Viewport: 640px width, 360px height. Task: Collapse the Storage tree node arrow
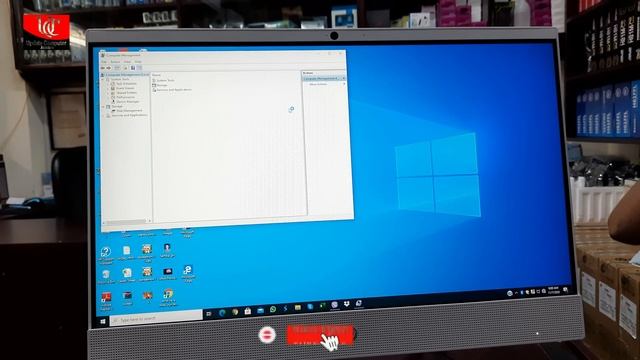pos(103,106)
